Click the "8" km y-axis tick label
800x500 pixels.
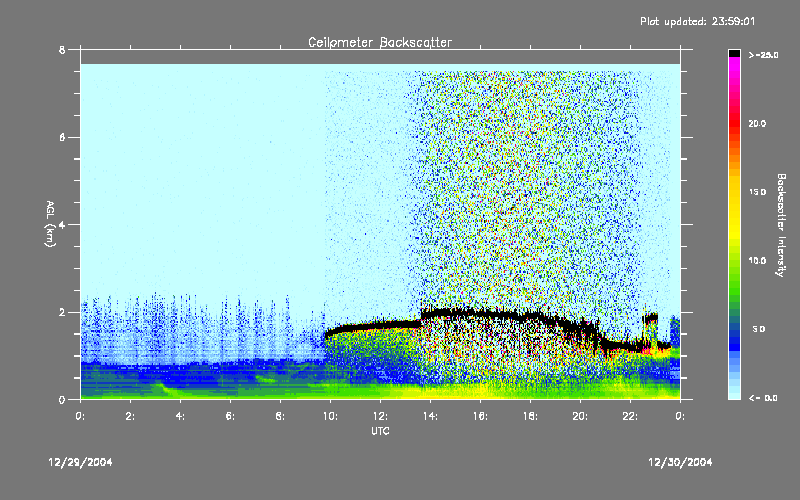[x=62, y=49]
